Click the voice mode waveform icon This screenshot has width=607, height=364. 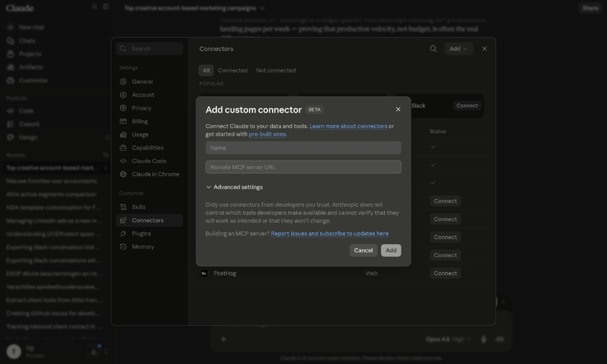tap(500, 339)
